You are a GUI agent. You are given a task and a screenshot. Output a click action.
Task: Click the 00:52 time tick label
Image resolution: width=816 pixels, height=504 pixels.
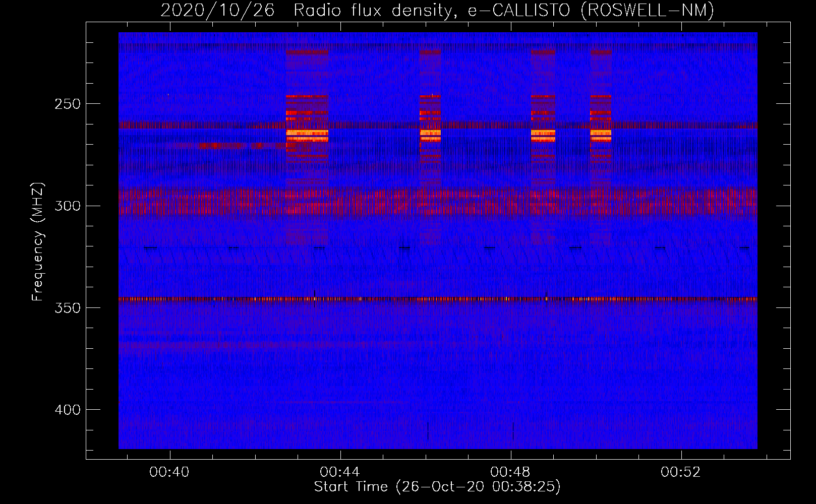(x=681, y=472)
